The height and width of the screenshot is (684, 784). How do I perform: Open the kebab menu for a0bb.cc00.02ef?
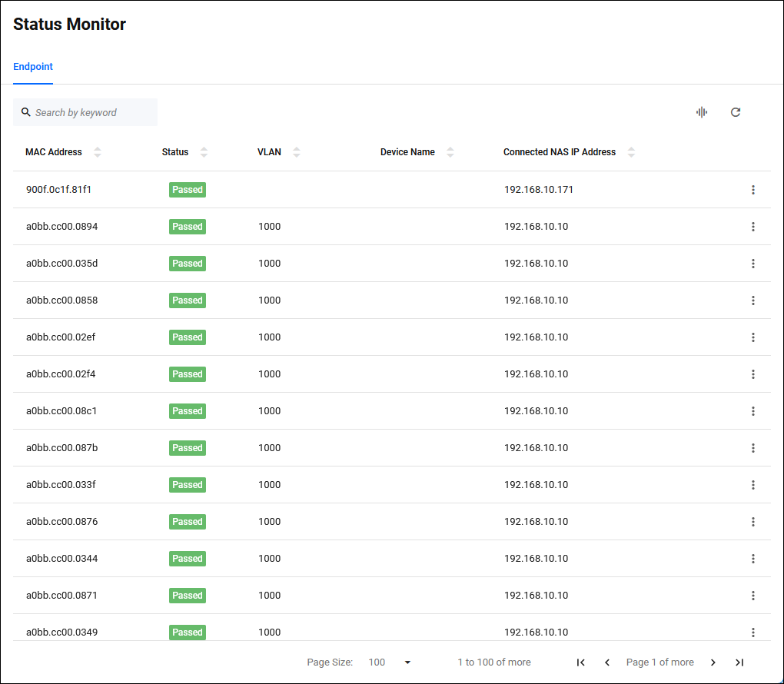[753, 337]
